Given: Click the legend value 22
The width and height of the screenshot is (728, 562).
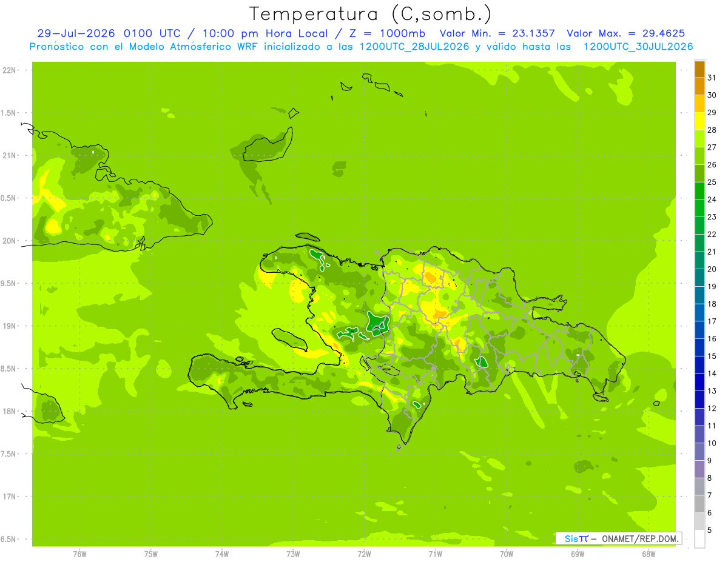Looking at the screenshot, I should tap(712, 234).
